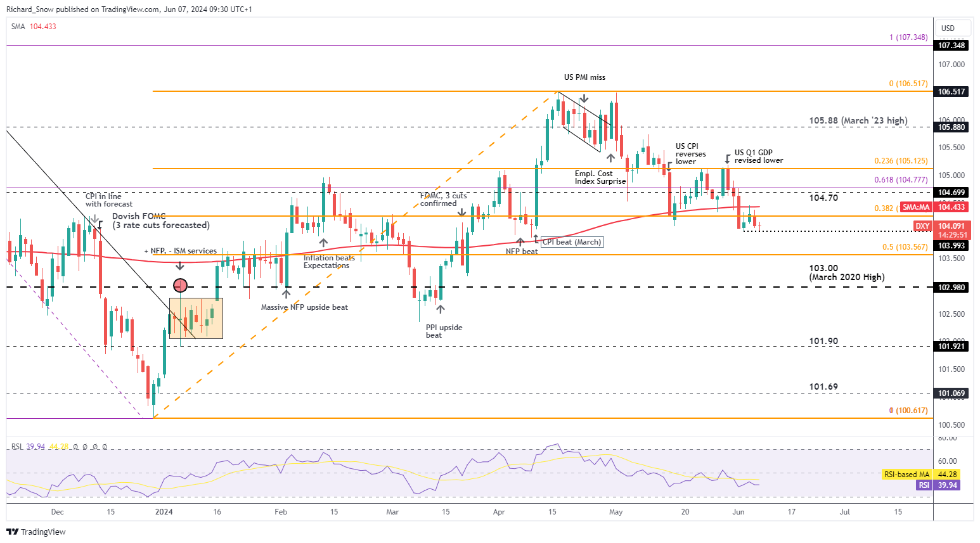The height and width of the screenshot is (543, 980).
Task: Click the 102.500 tick on price scale
Action: click(x=951, y=314)
